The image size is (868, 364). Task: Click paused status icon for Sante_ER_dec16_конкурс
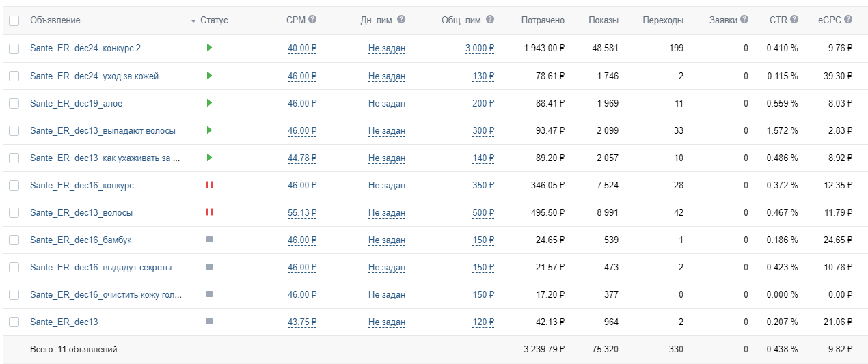[x=209, y=185]
